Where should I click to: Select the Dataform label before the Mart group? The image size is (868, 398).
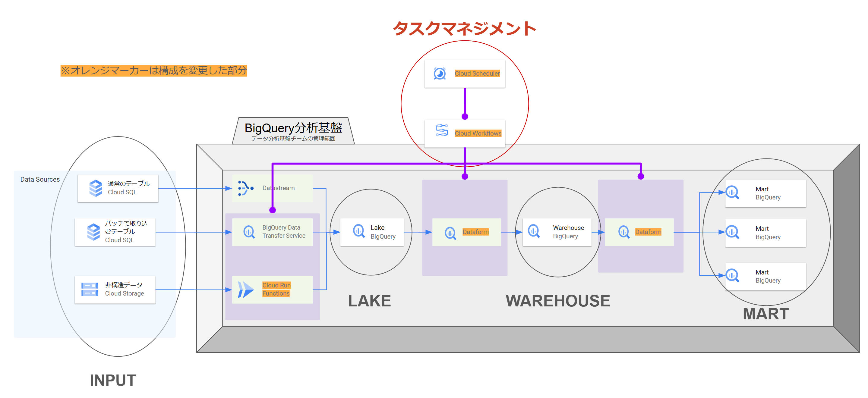coord(648,232)
